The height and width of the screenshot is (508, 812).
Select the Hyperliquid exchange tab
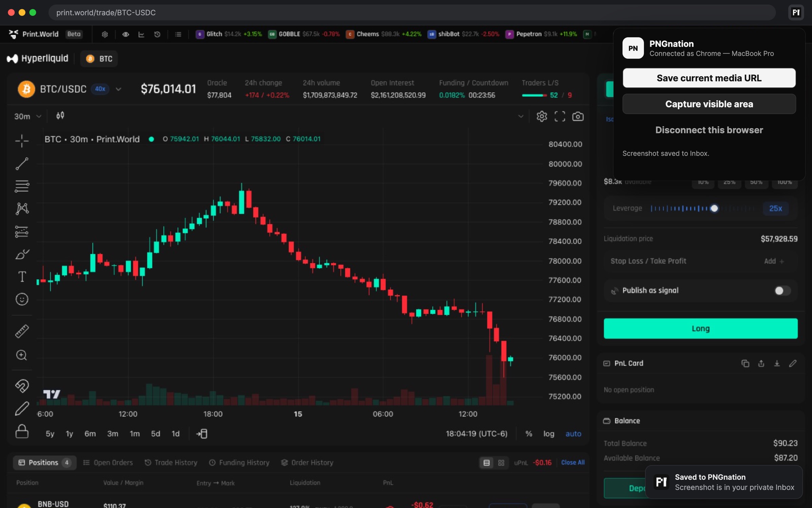pyautogui.click(x=38, y=59)
